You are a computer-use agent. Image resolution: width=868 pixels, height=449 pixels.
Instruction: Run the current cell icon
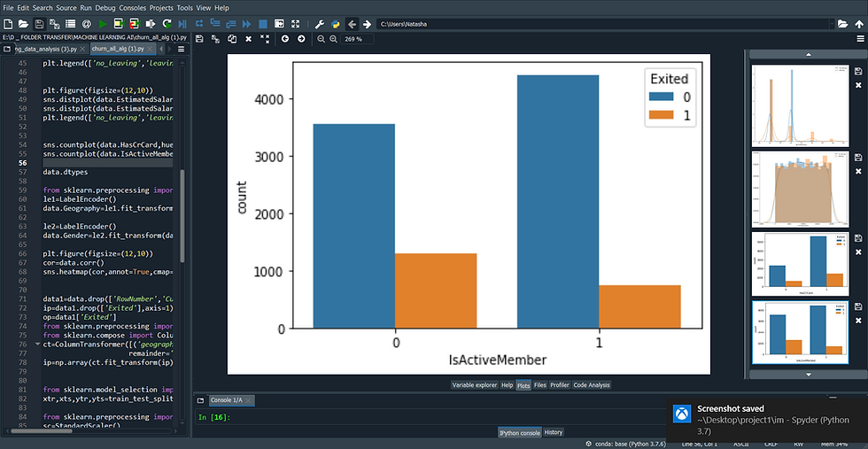click(119, 24)
